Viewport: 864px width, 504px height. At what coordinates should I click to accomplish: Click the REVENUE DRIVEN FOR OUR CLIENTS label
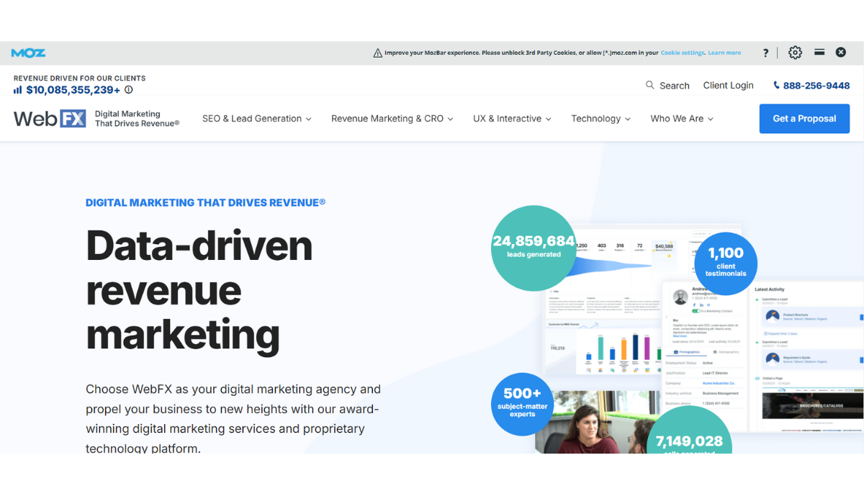point(79,78)
